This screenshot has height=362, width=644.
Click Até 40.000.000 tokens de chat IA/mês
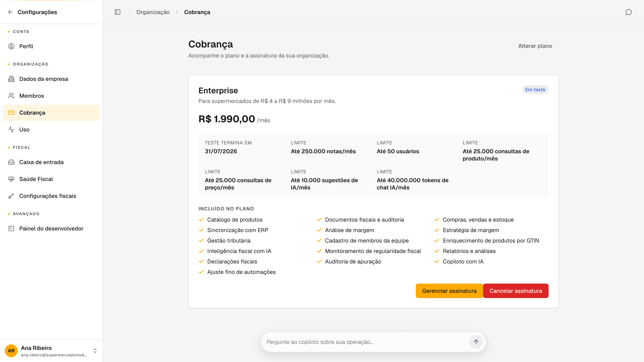point(413,184)
